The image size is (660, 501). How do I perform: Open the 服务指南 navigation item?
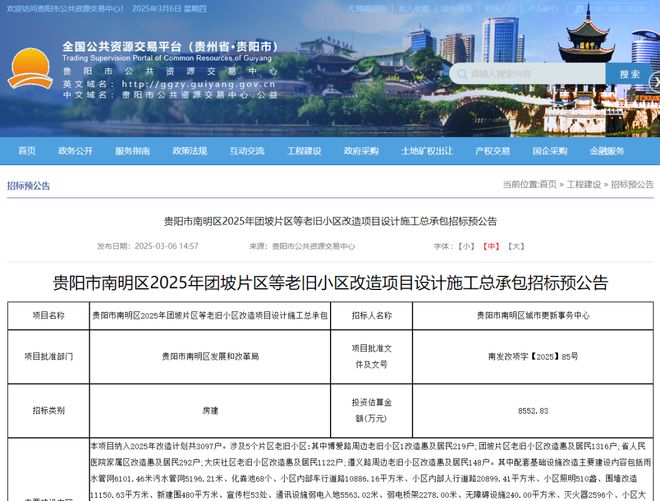pyautogui.click(x=133, y=151)
